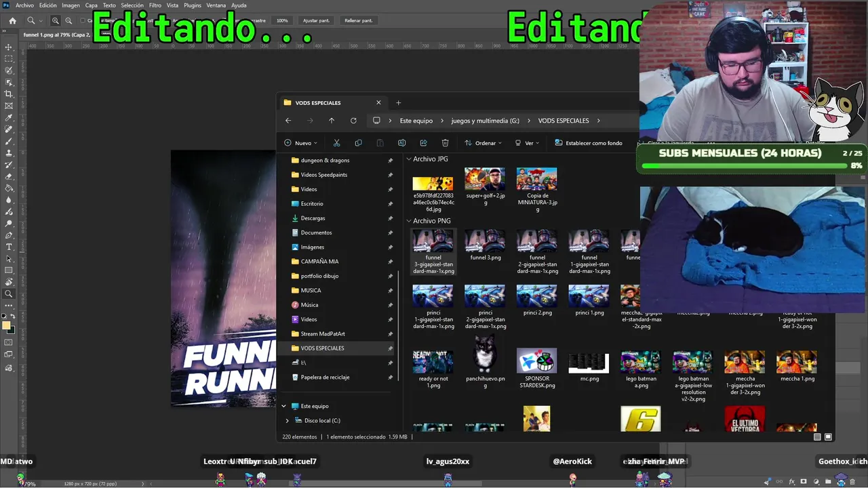Select the Hand tool
This screenshot has width=868, height=488.
9,282
